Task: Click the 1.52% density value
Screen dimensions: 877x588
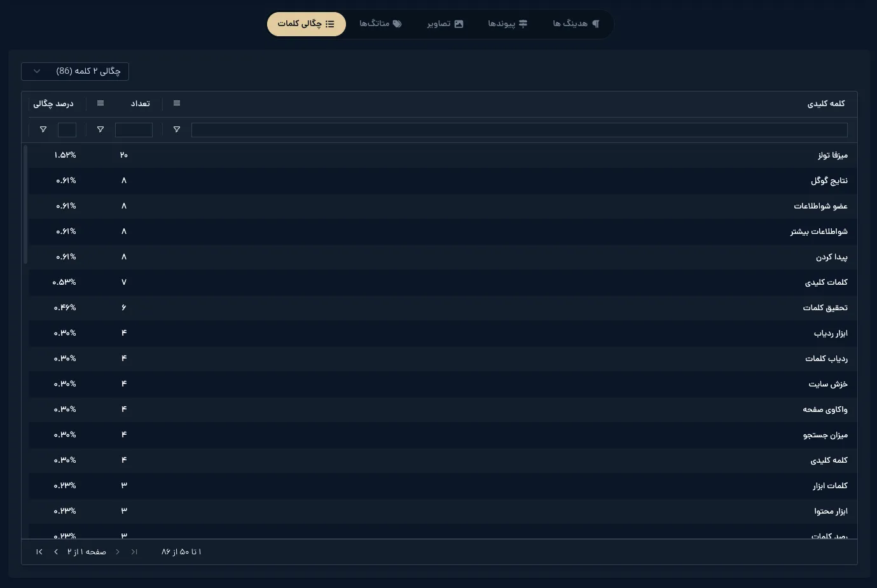Action: pos(65,155)
